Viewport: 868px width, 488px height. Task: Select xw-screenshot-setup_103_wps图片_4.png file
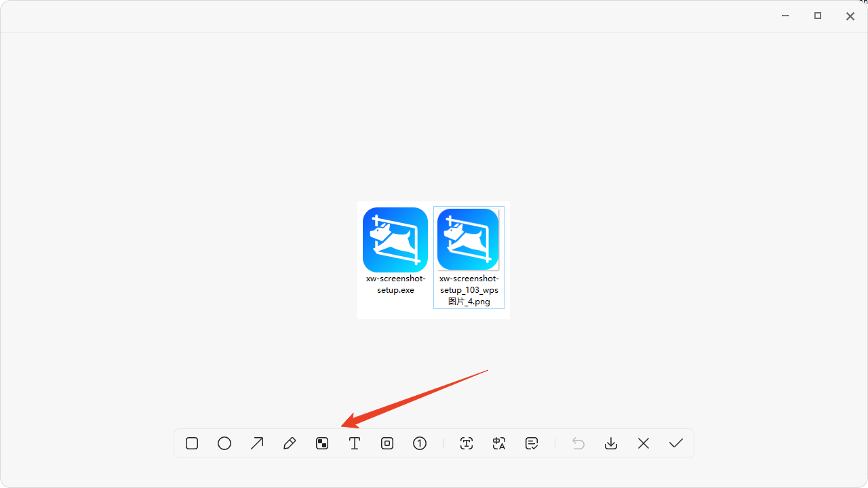[x=469, y=240]
